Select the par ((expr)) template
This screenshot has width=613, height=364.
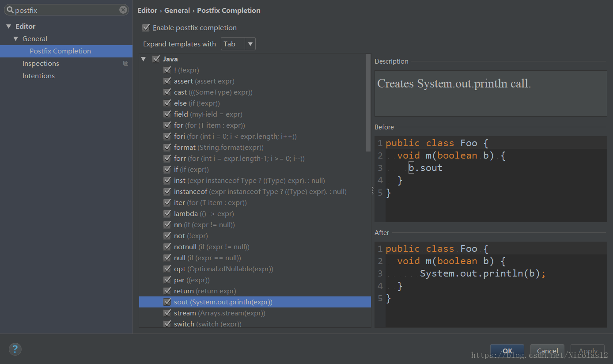[x=255, y=280]
